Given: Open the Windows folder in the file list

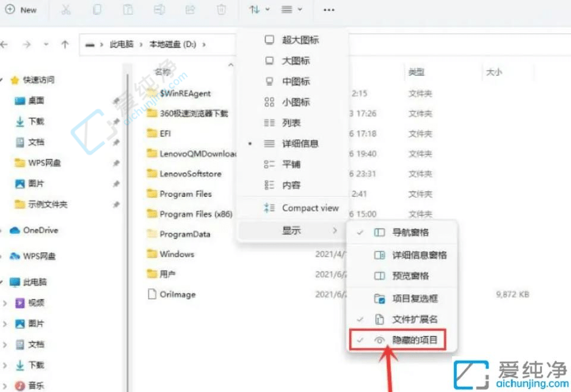Looking at the screenshot, I should coord(176,254).
